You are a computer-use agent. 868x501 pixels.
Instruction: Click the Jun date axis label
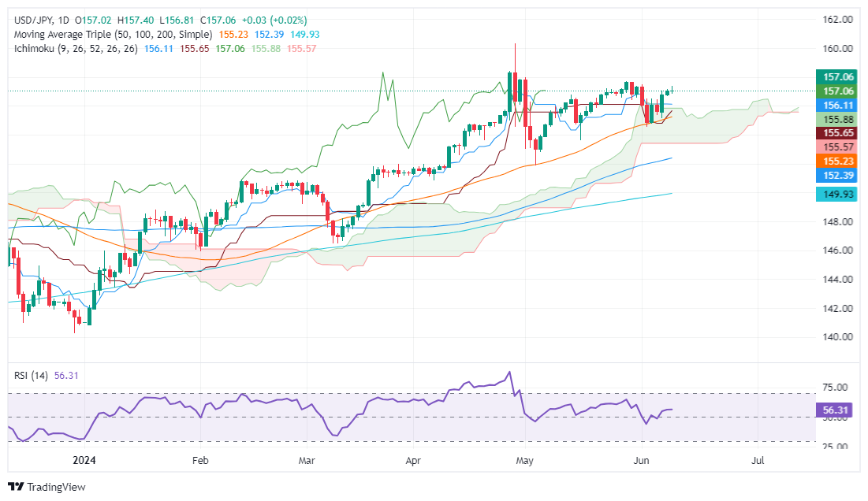(x=641, y=460)
